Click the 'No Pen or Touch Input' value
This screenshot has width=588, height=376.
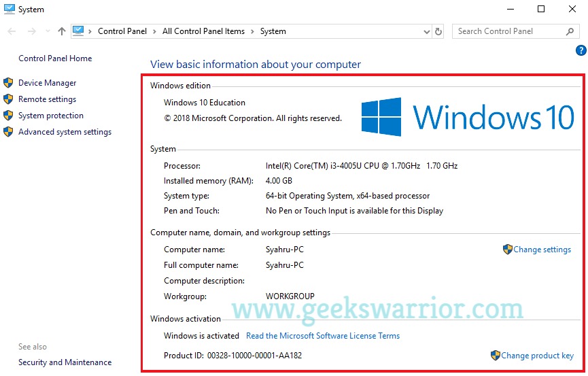coord(354,211)
